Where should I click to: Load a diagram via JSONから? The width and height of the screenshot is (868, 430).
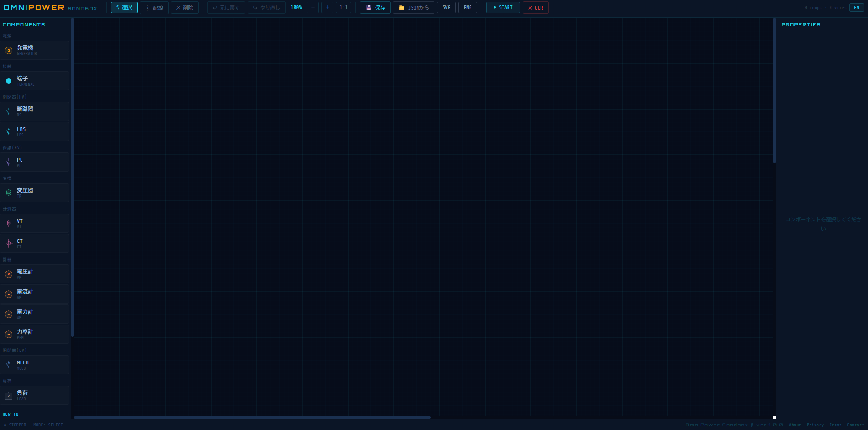pyautogui.click(x=414, y=8)
